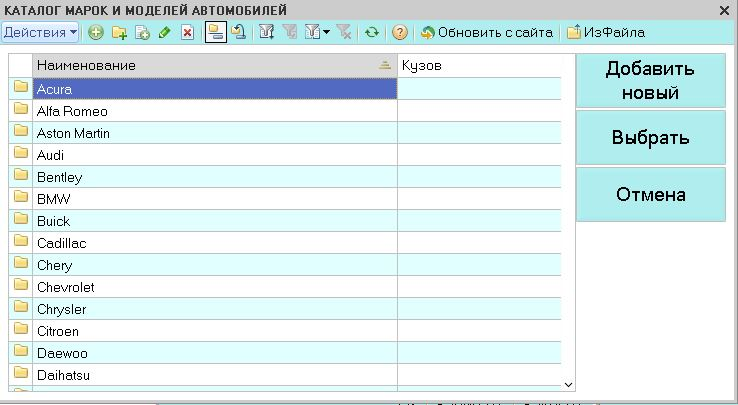Click the folder icon beside Cadillac
Screen dimensions: 738x405
click(21, 241)
